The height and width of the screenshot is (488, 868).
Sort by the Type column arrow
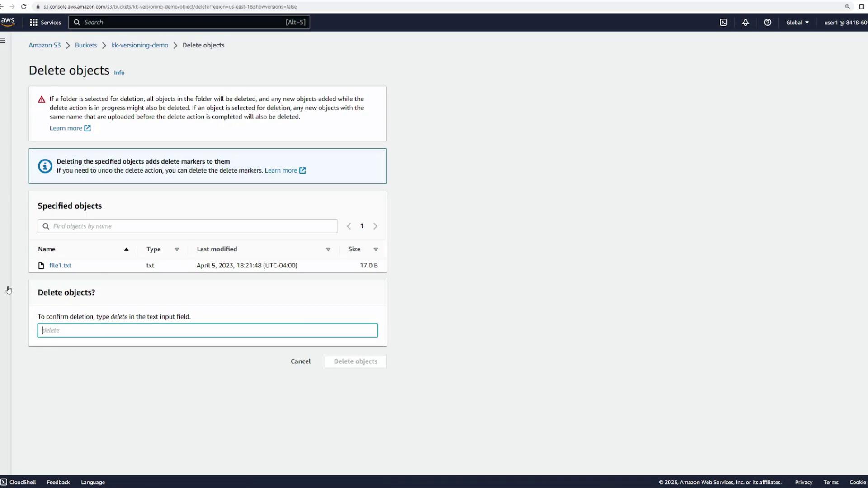tap(177, 249)
